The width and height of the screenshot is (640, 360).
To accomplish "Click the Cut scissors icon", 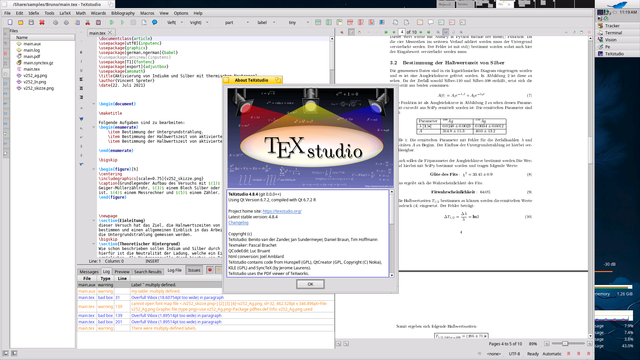I will (88, 22).
